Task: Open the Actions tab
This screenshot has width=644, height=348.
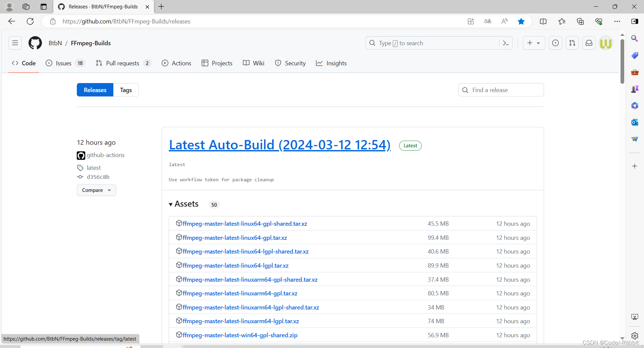Action: [176, 63]
